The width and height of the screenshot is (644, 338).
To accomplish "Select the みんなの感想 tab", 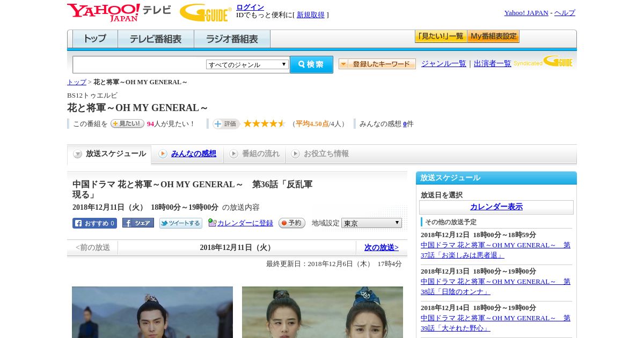I will [x=187, y=154].
